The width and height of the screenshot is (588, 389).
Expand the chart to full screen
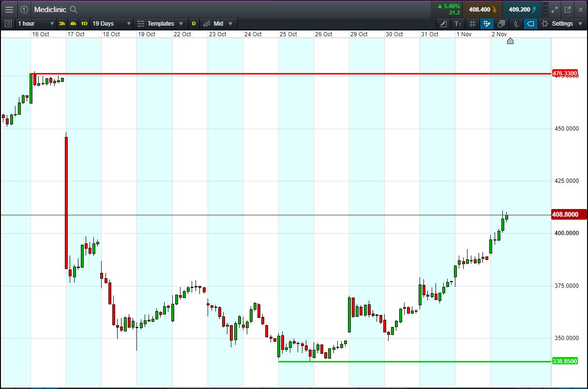555,9
